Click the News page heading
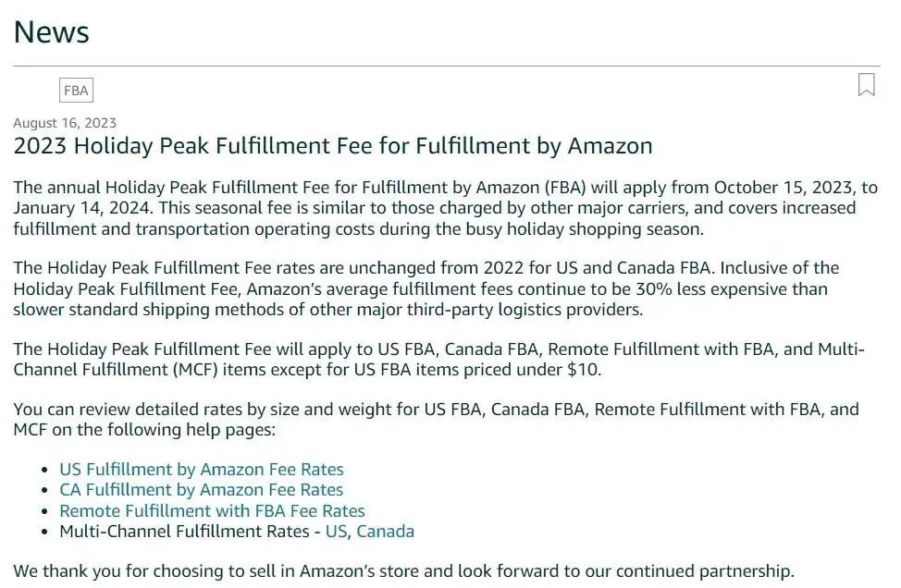Screen dimensions: 901x588 pyautogui.click(x=51, y=32)
